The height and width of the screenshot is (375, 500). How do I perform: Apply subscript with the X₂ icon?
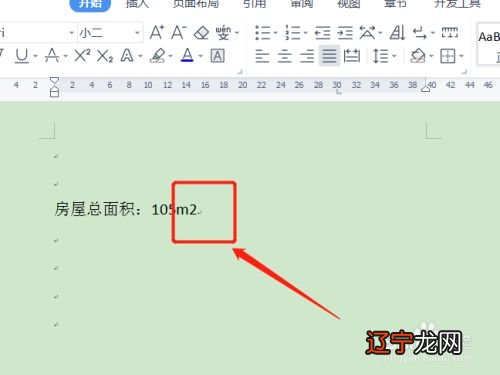(105, 56)
